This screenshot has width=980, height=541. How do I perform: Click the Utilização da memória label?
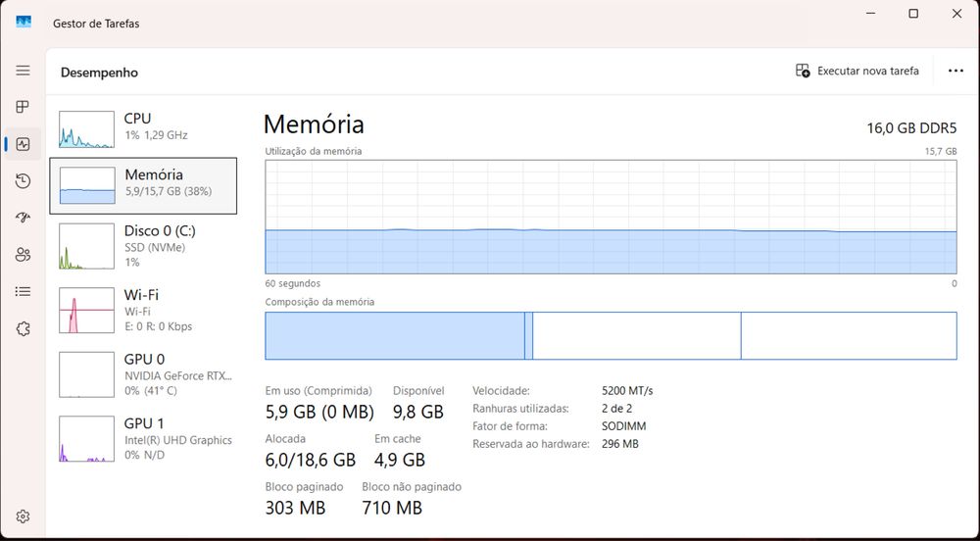pos(314,151)
